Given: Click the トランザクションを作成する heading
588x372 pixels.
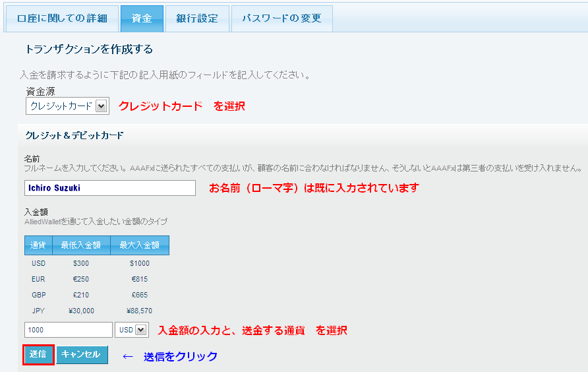Looking at the screenshot, I should pyautogui.click(x=89, y=49).
